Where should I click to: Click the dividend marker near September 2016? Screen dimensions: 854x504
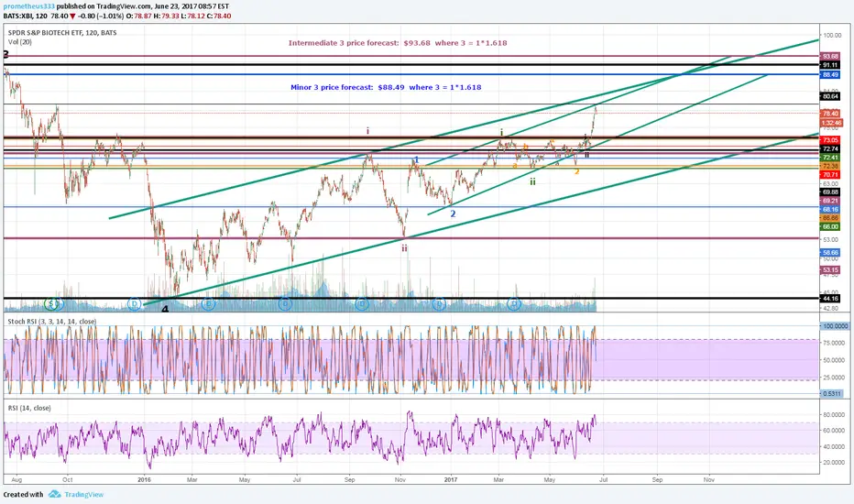coord(362,303)
